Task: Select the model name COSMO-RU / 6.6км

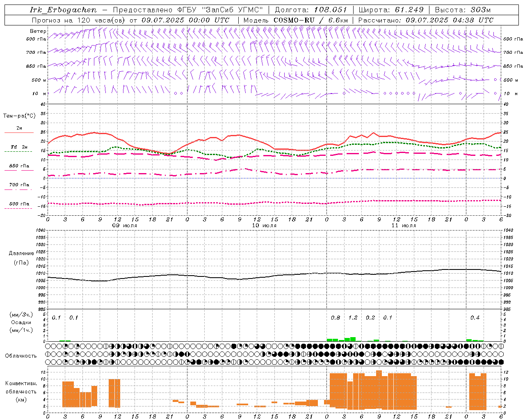Action: coord(311,20)
